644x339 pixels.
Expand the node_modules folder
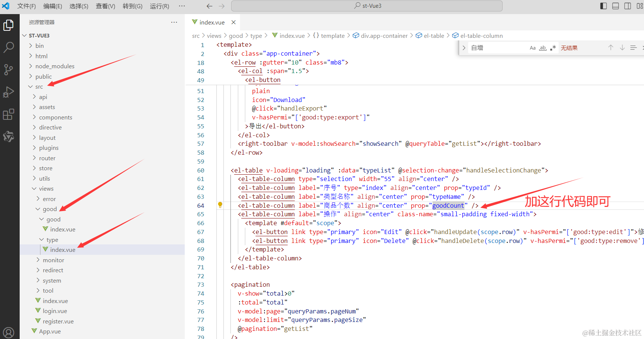(x=55, y=66)
